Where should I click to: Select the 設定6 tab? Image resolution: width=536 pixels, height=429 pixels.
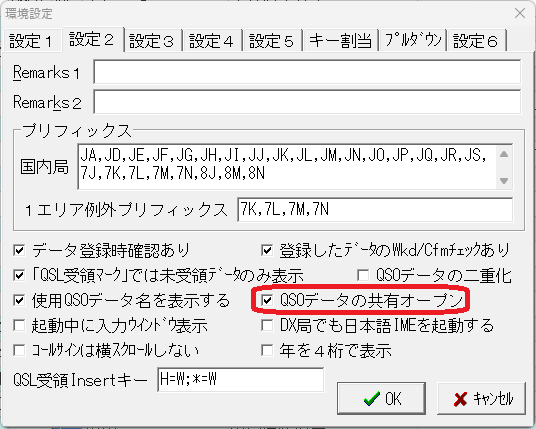click(x=476, y=41)
